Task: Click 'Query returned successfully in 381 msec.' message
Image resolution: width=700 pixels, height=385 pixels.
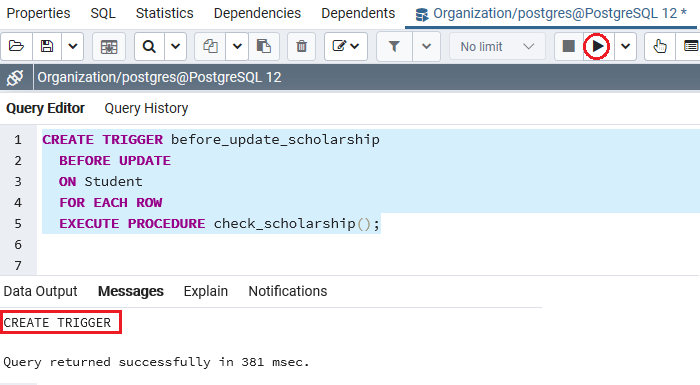Action: tap(156, 362)
